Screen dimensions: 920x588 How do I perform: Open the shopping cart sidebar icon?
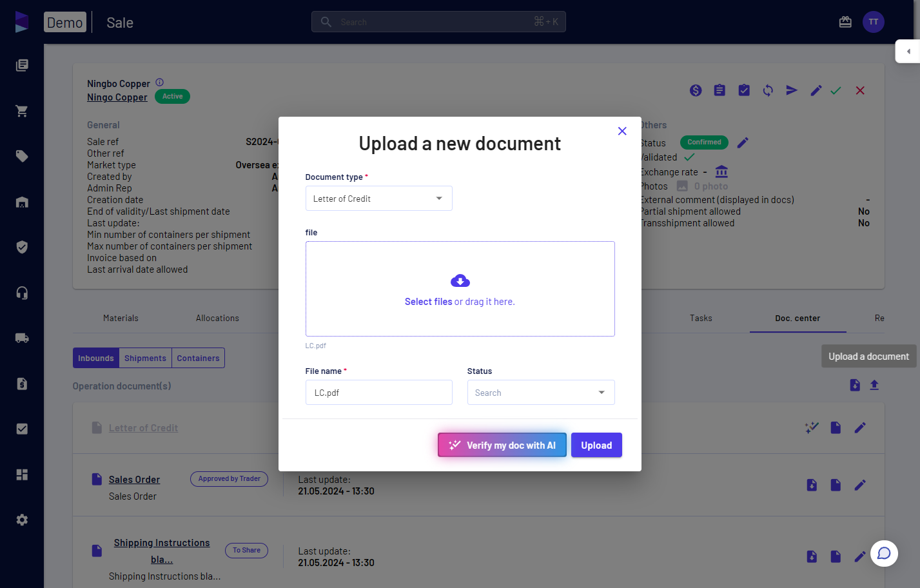click(22, 111)
